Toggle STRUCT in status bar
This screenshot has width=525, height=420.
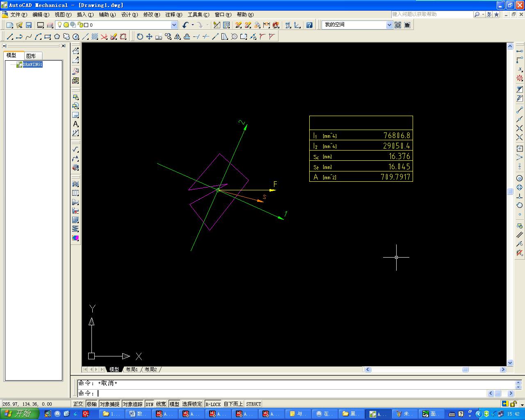[253, 404]
